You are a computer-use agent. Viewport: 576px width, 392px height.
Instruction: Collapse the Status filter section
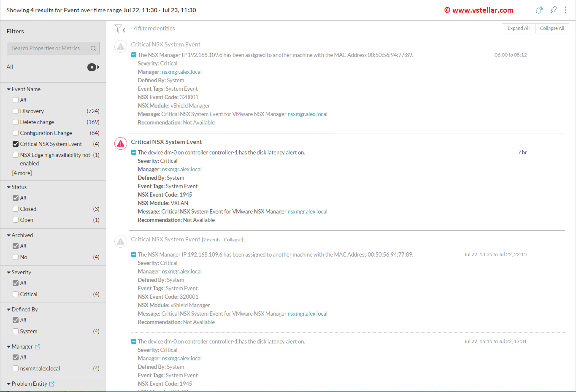tap(9, 187)
